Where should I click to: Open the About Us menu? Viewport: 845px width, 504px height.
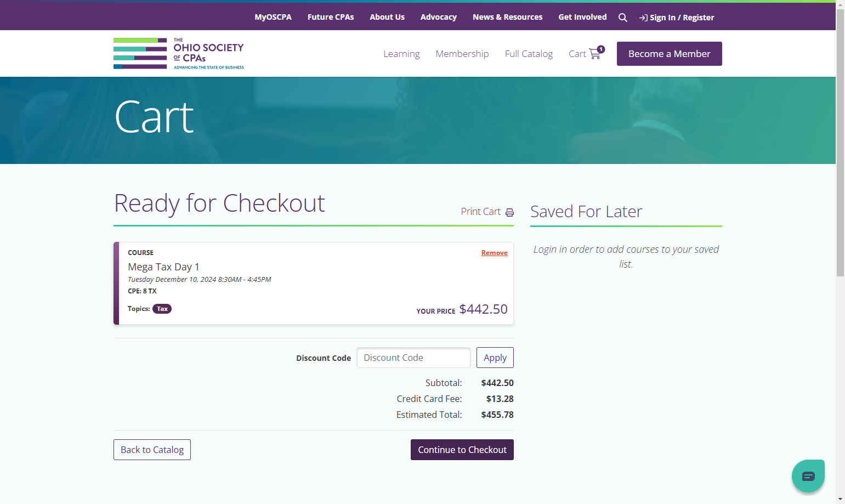387,17
